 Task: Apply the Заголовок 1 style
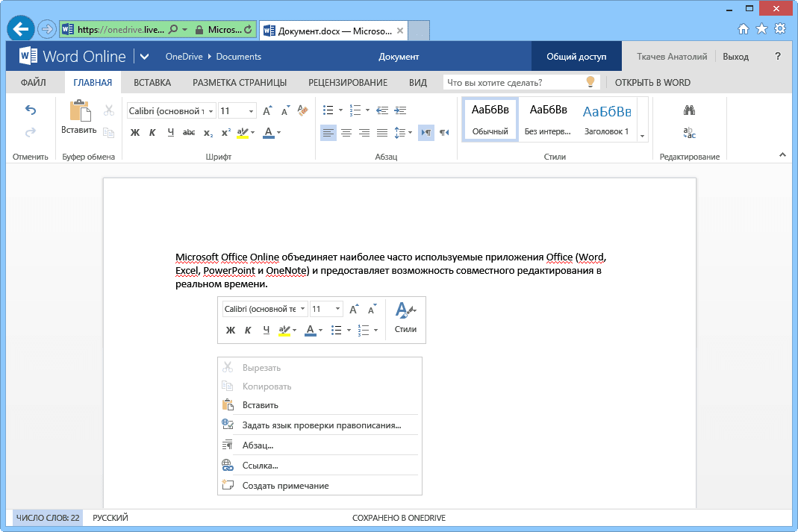click(607, 120)
